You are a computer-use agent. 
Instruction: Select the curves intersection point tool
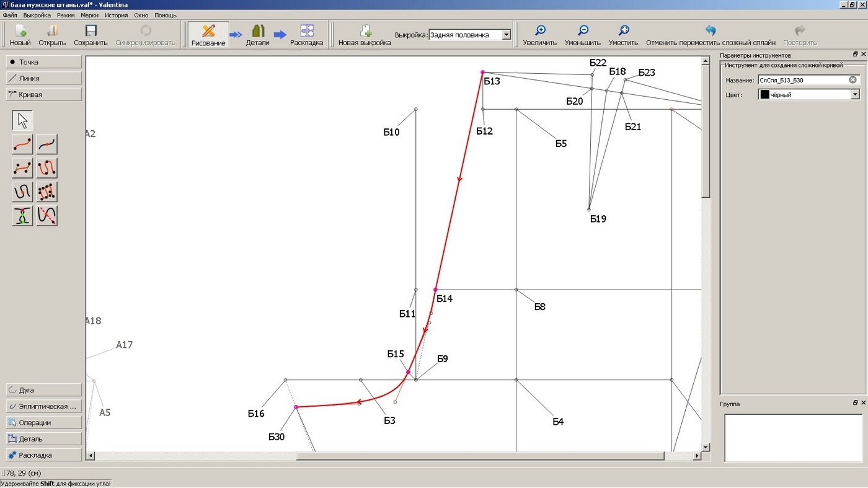pyautogui.click(x=22, y=215)
